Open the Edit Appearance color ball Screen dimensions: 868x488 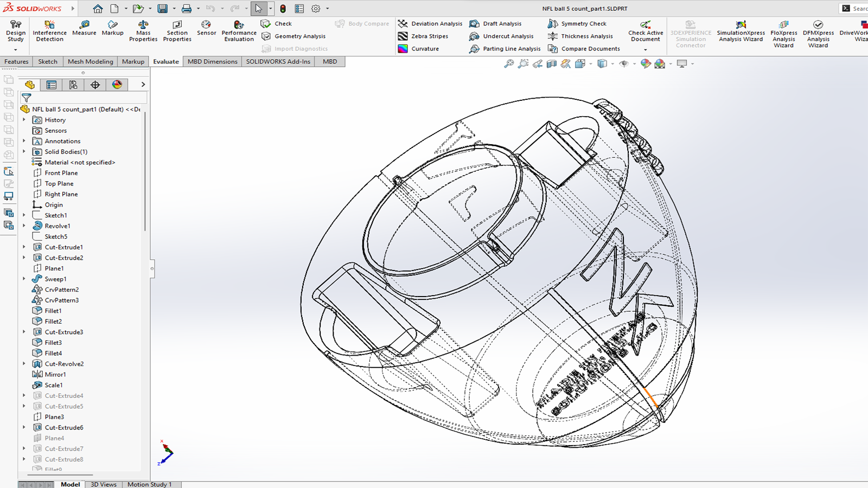pos(646,64)
